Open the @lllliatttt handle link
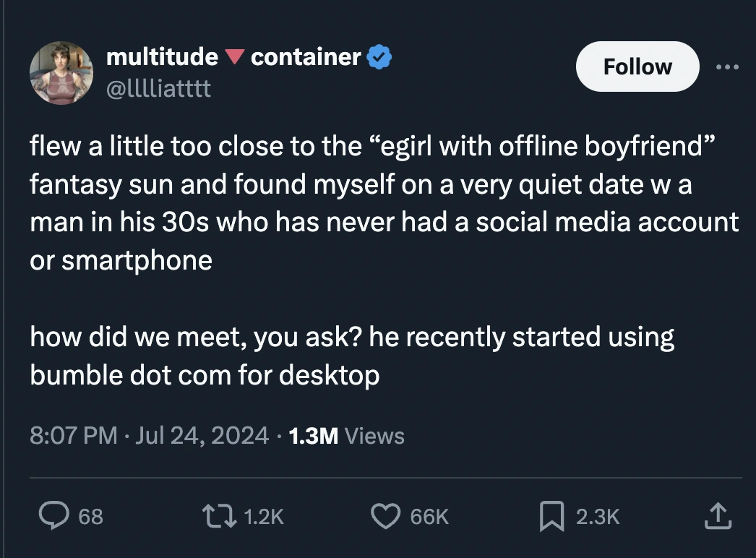Viewport: 756px width, 558px height. (158, 90)
